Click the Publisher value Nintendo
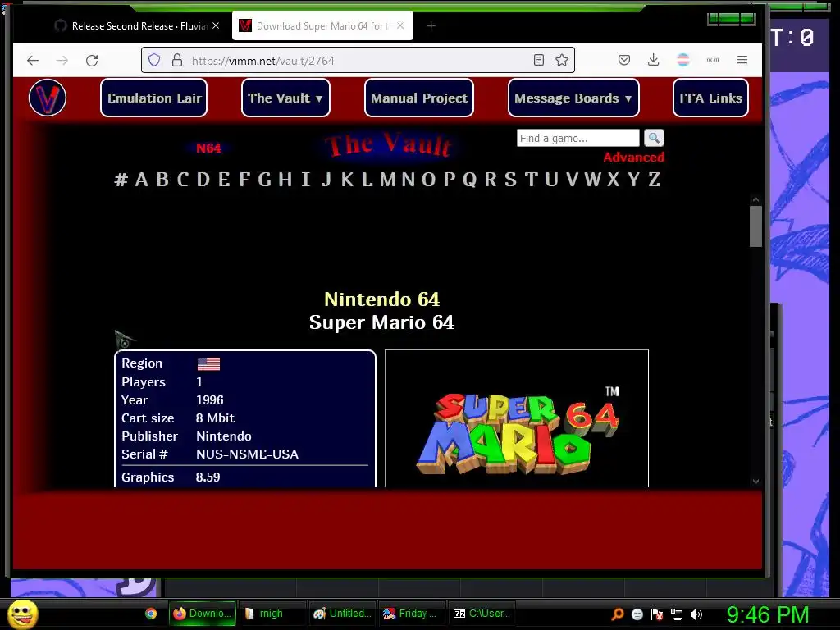The height and width of the screenshot is (630, 840). tap(223, 436)
